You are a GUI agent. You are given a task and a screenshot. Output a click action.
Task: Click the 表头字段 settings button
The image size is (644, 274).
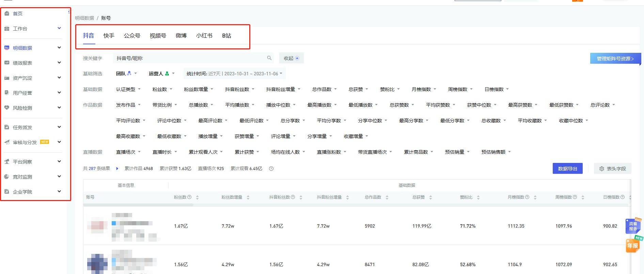click(x=612, y=168)
